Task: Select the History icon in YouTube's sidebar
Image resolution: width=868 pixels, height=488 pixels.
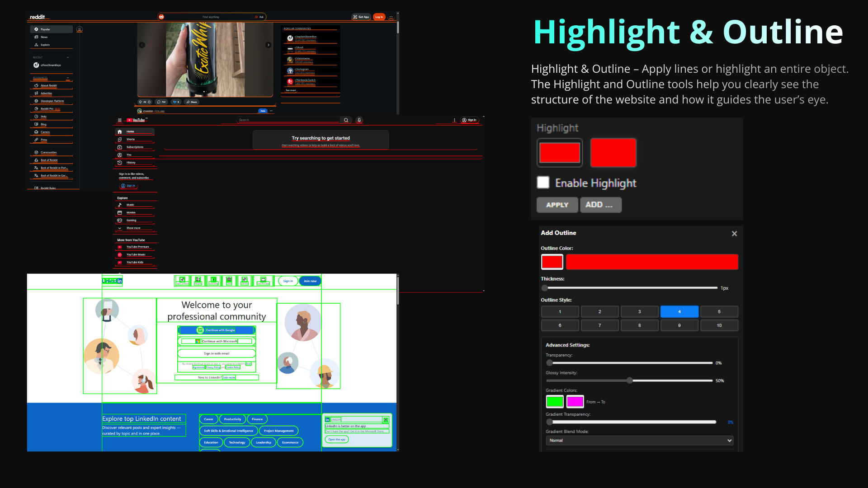Action: pyautogui.click(x=119, y=163)
